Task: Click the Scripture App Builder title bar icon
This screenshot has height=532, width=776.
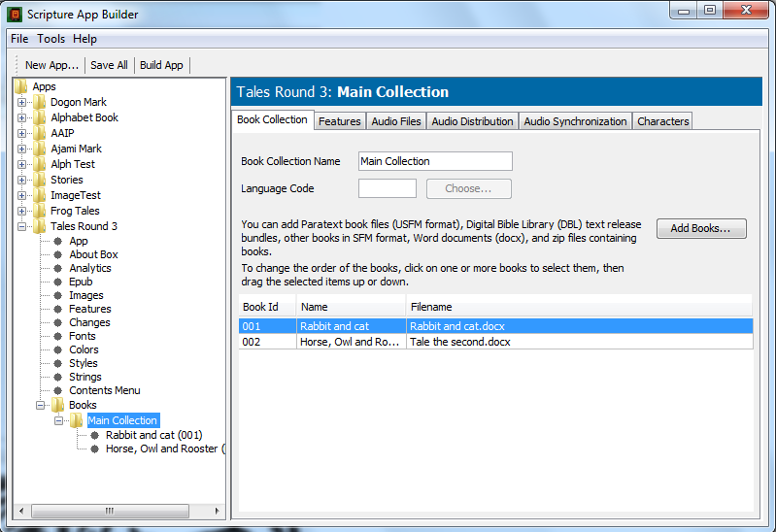Action: 15,15
